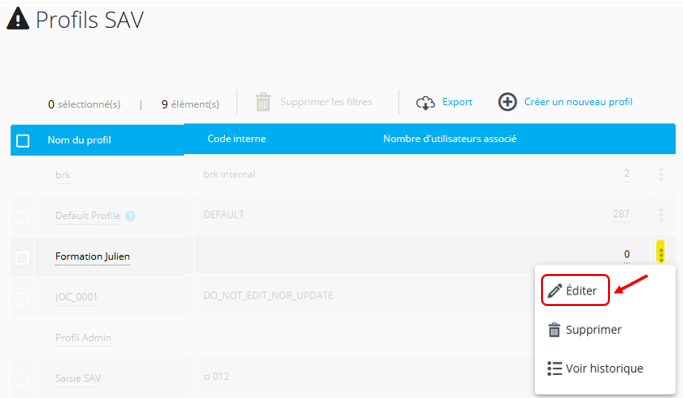Open Voir historique from the context menu
The height and width of the screenshot is (398, 683).
point(595,368)
